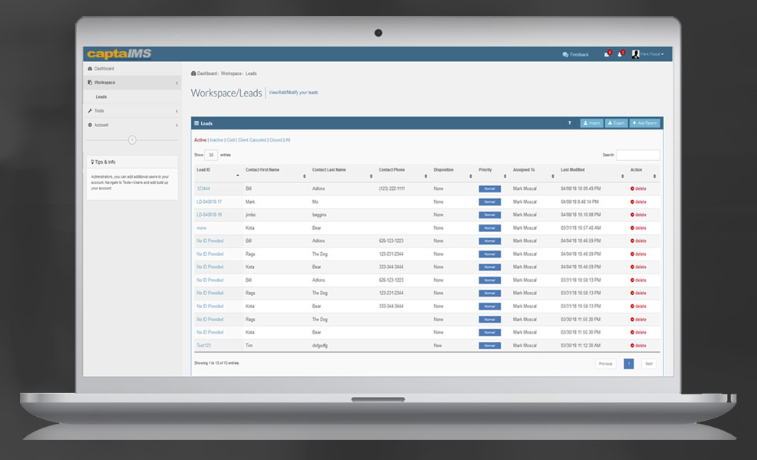Viewport: 757px width, 460px height.
Task: Click the Add Record button
Action: [x=645, y=123]
